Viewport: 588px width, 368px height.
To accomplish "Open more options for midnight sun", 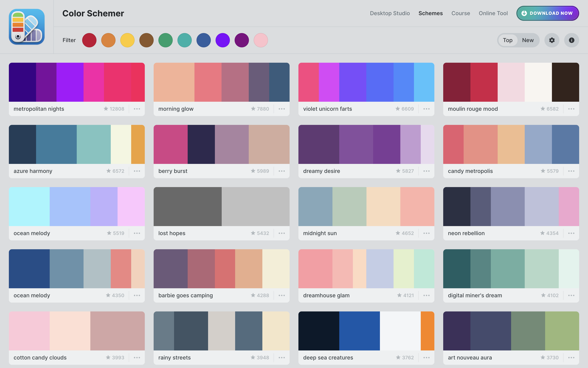I will [426, 233].
